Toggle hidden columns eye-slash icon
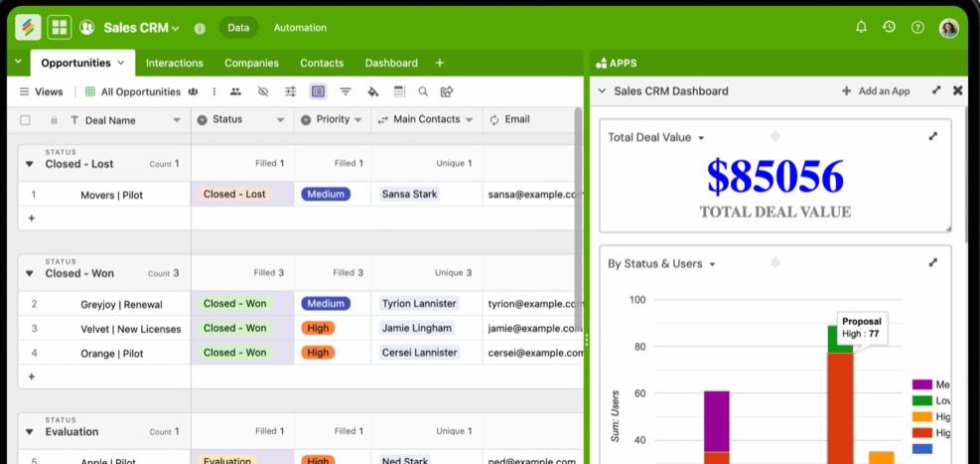The width and height of the screenshot is (980, 464). coord(263,92)
